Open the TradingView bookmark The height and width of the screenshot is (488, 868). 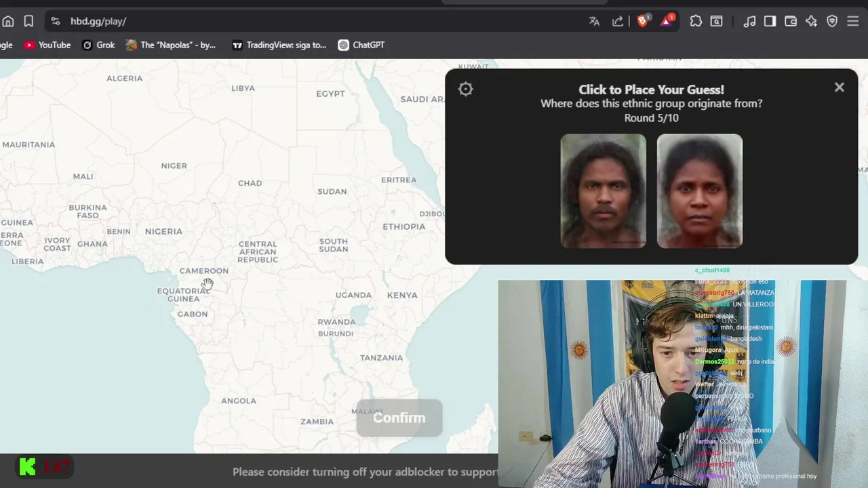279,45
